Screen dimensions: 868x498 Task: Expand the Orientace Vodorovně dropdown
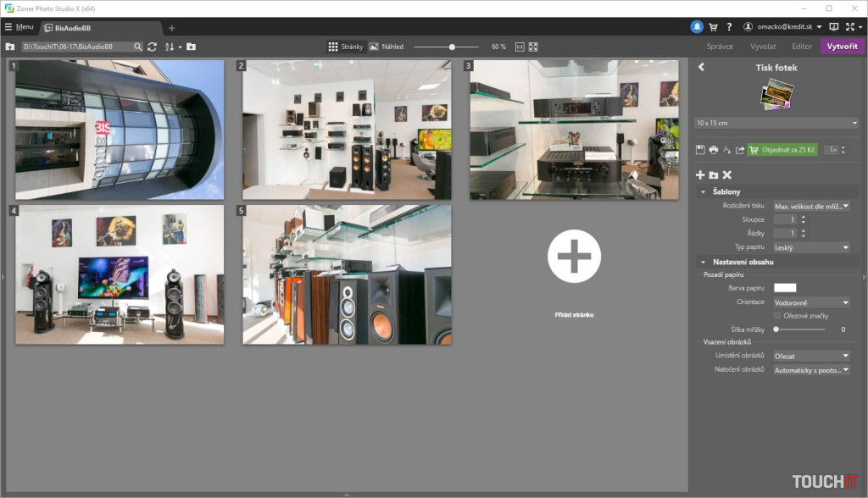811,302
